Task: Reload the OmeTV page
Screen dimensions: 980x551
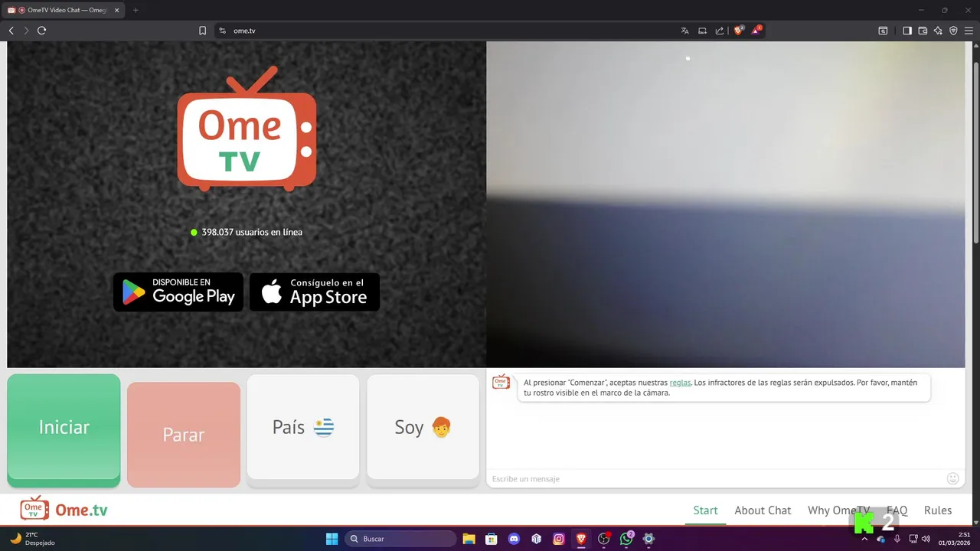Action: tap(42, 31)
